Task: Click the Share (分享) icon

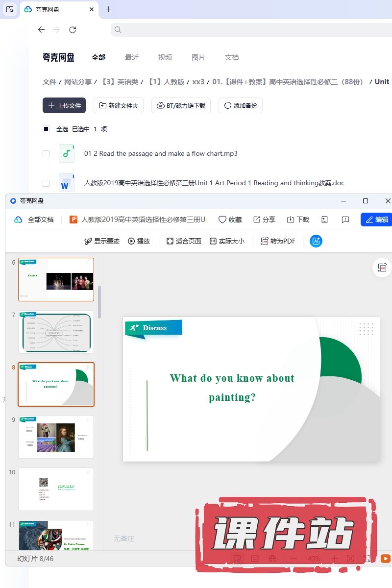Action: tap(257, 220)
